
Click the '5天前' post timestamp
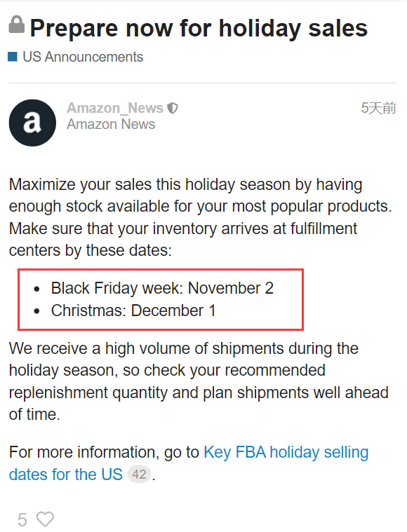378,108
